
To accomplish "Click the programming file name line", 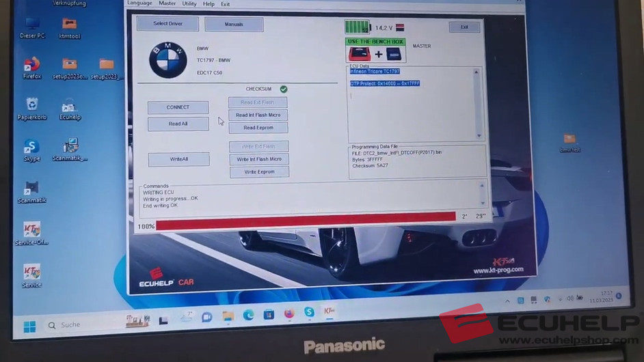I will pyautogui.click(x=397, y=152).
